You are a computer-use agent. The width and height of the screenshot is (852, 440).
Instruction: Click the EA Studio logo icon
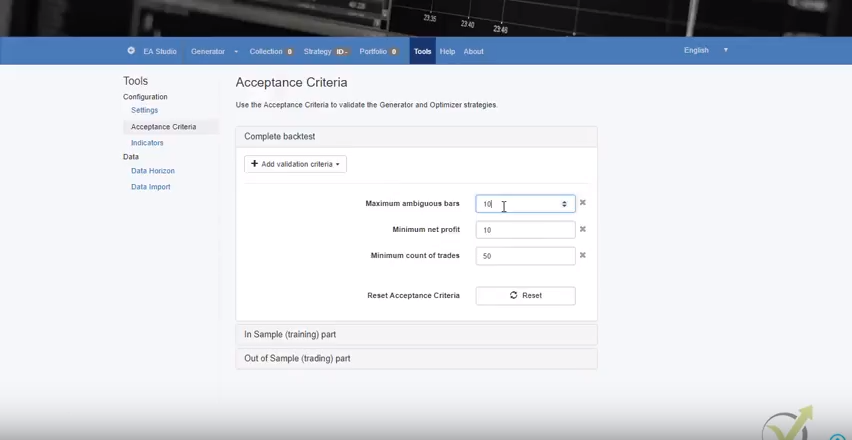[131, 51]
